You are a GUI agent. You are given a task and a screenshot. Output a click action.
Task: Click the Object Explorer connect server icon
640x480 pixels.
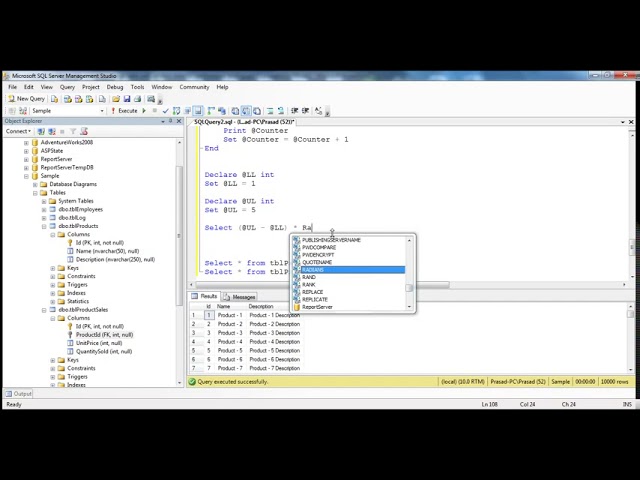41,131
